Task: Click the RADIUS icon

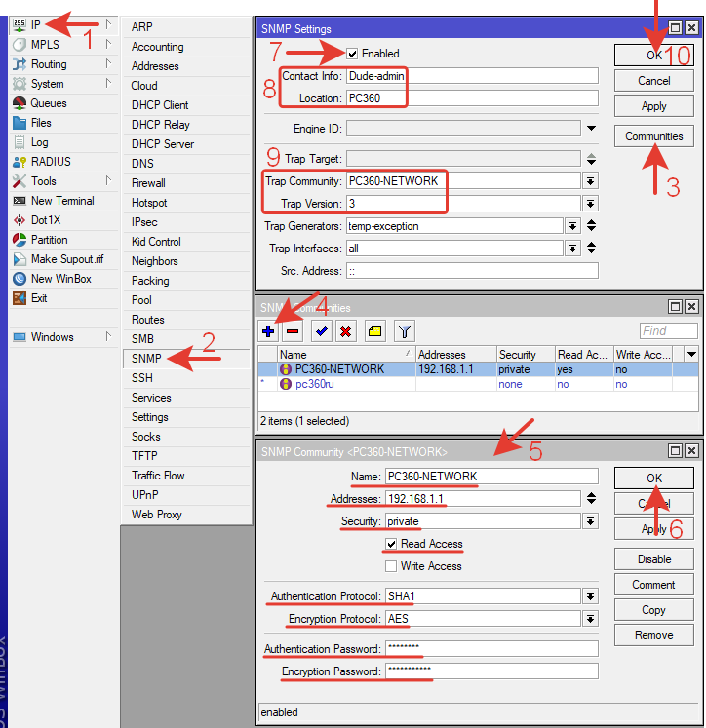Action: pyautogui.click(x=20, y=162)
